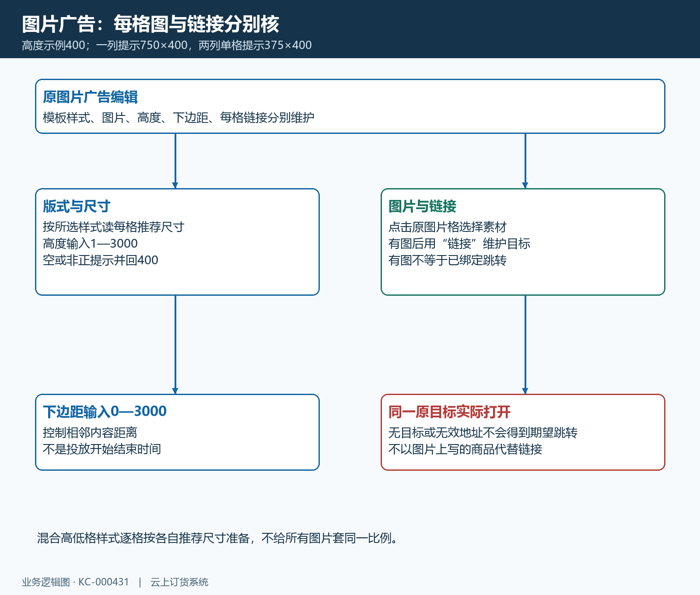
Task: Click the line "不以图片上写的商品代替链接"
Action: (x=465, y=449)
